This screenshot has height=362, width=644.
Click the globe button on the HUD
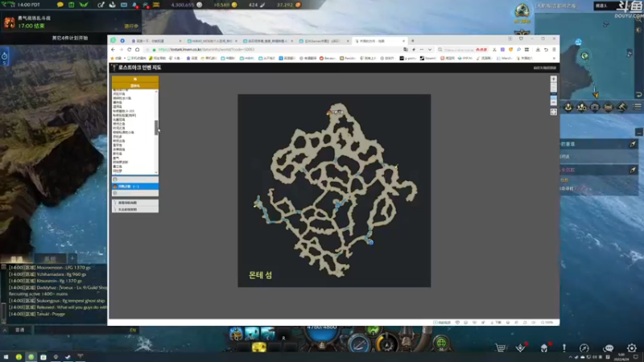coord(441,342)
